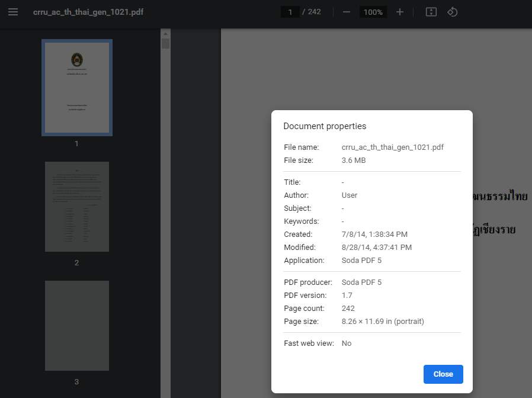Click the File name value in the dialog

[392, 147]
